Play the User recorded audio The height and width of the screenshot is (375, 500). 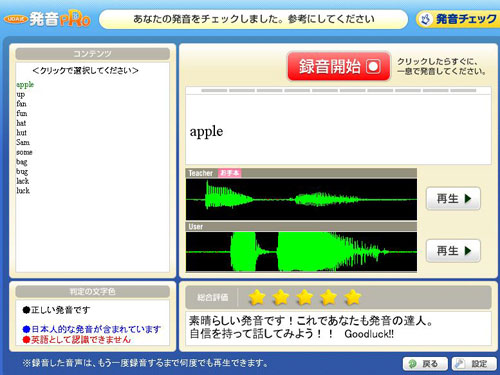pos(453,251)
